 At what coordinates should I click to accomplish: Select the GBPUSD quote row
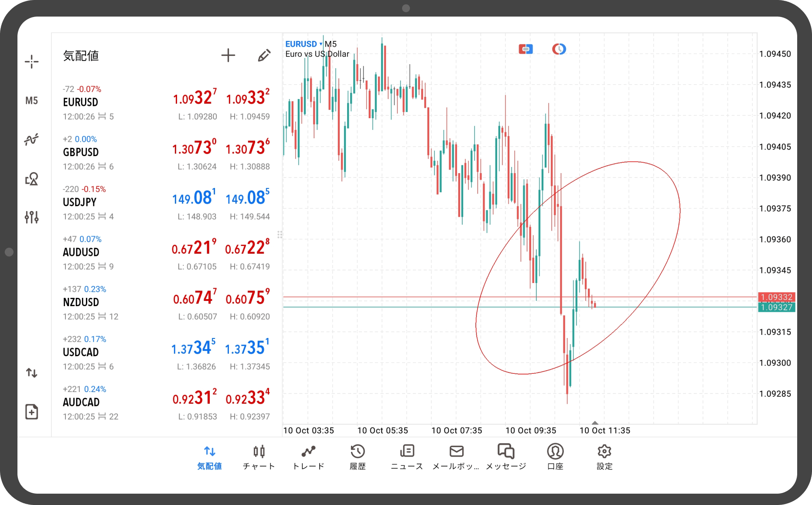tap(166, 153)
